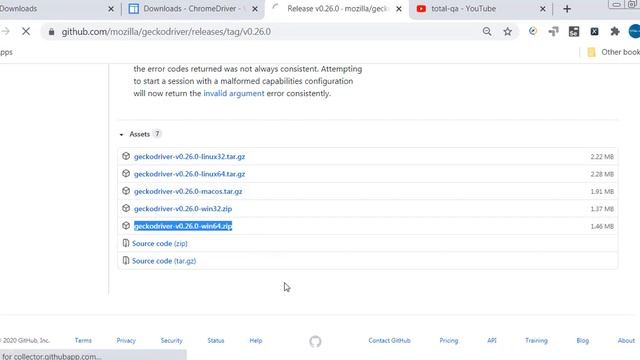This screenshot has width=640, height=360.
Task: Click the forward navigation arrow
Action: tap(5, 31)
